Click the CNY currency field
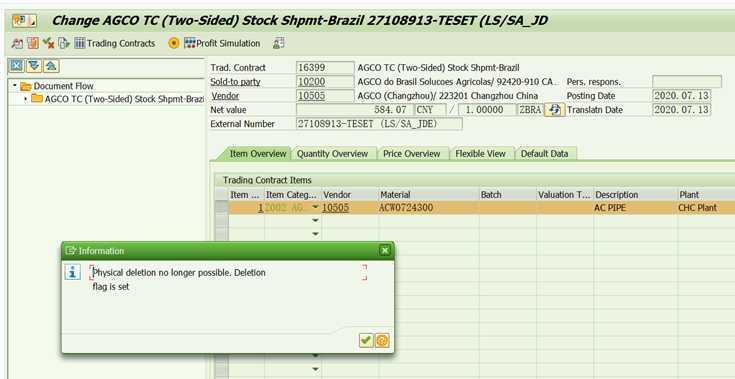 point(430,110)
